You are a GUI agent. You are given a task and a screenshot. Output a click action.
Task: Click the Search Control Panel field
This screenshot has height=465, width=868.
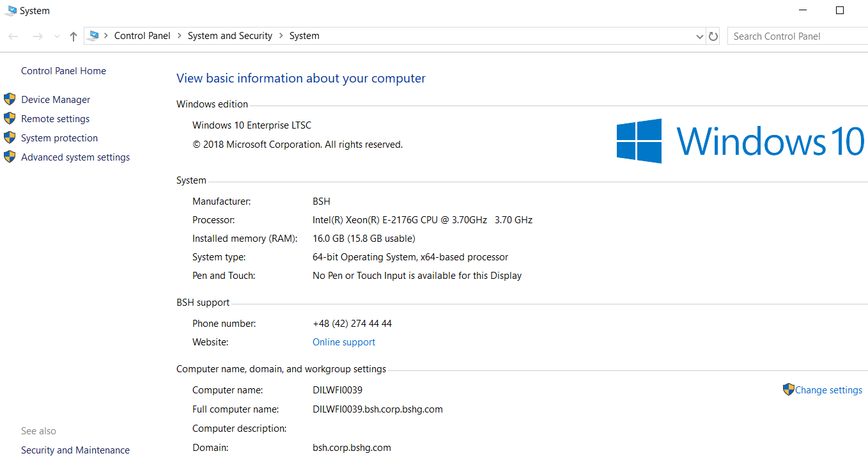pyautogui.click(x=798, y=36)
